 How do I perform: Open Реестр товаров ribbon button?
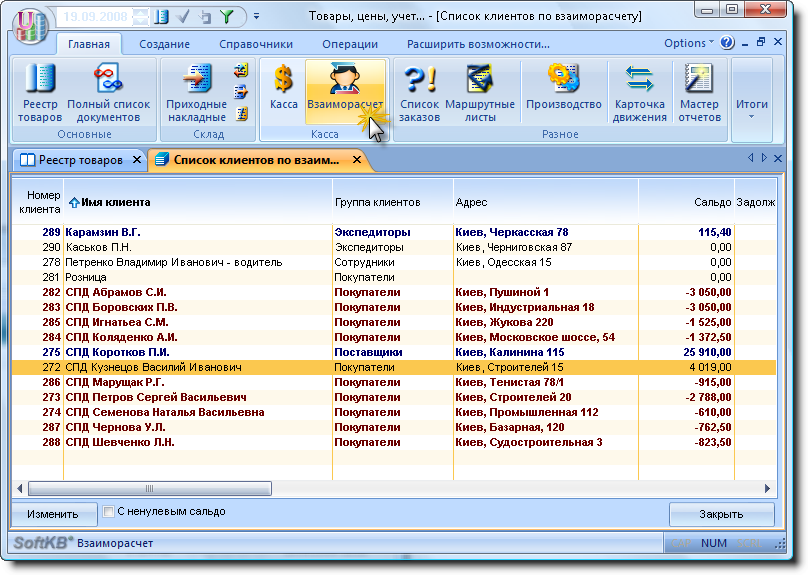coord(40,93)
